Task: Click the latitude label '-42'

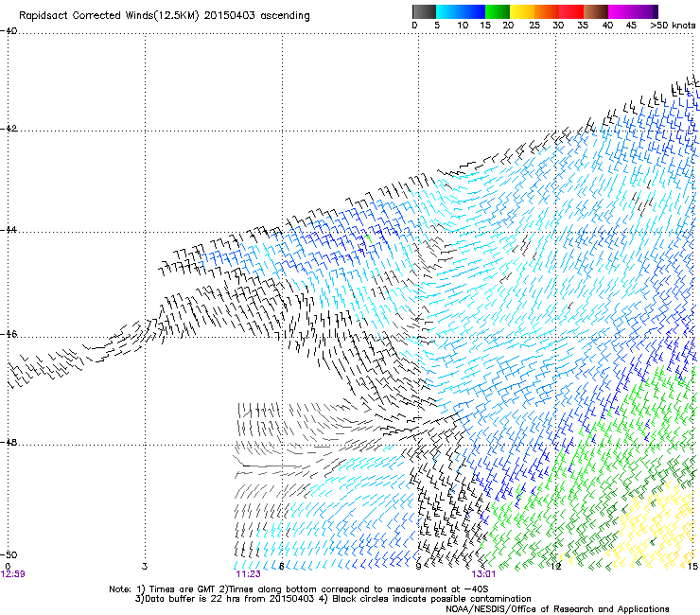Action: point(9,128)
